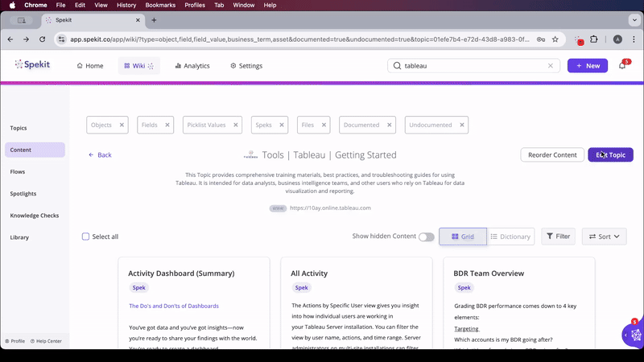This screenshot has height=362, width=644.
Task: Click the browser back arrow
Action: tap(10, 39)
